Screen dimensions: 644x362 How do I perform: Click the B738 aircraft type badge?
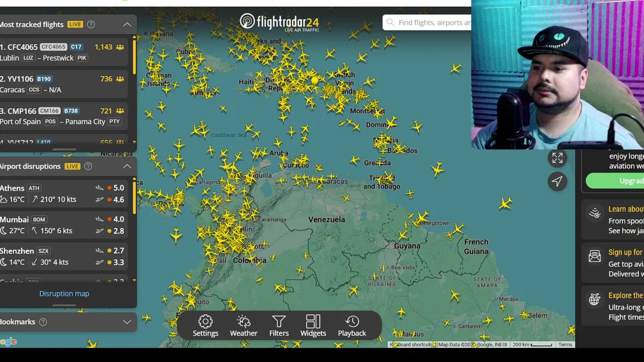point(71,111)
